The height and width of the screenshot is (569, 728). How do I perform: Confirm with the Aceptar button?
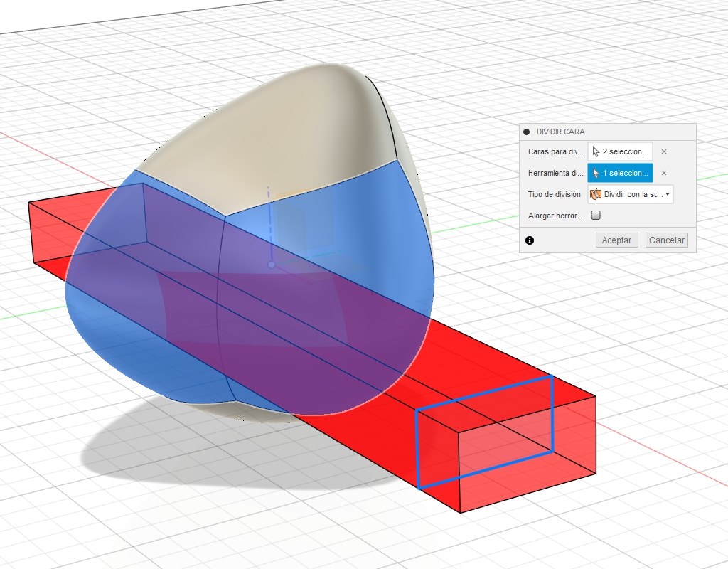(616, 240)
